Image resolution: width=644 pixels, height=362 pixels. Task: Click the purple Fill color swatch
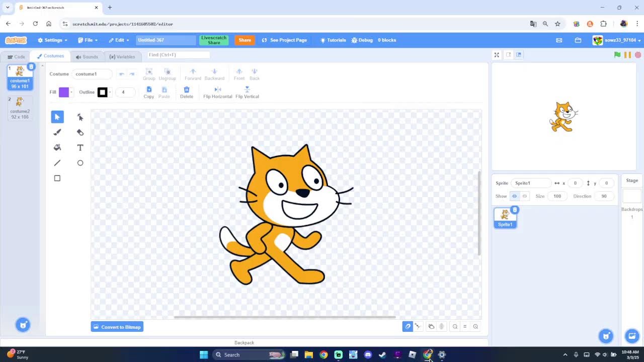pyautogui.click(x=64, y=92)
